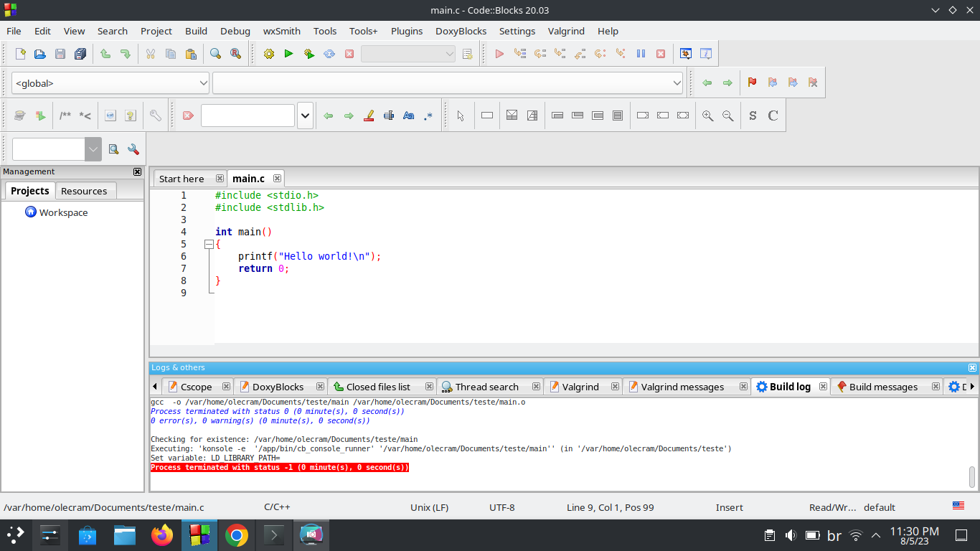Open the Build menu
This screenshot has height=551, width=980.
coord(196,31)
